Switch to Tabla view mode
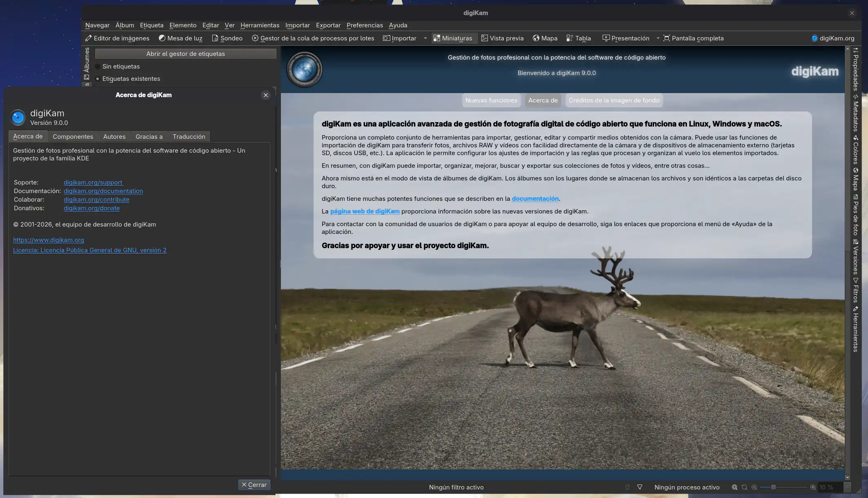868x498 pixels. pyautogui.click(x=579, y=38)
